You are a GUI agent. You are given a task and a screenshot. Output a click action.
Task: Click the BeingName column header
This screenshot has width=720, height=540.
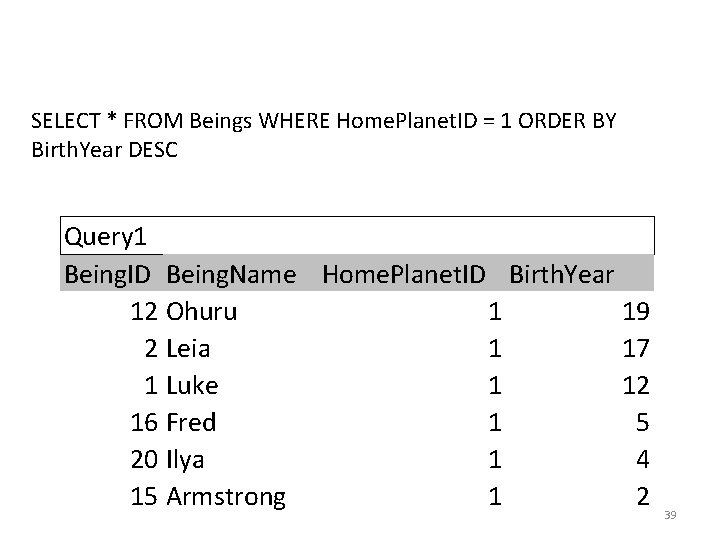tap(231, 275)
